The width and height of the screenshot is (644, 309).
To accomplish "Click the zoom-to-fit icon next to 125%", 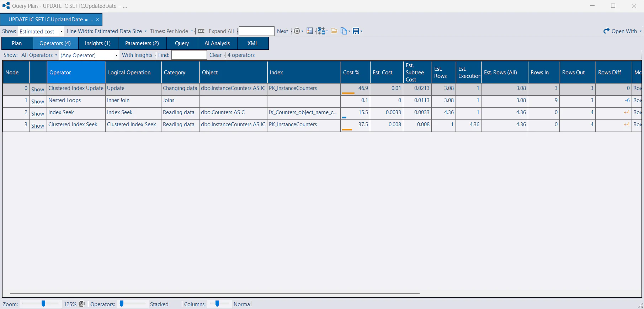I will coord(81,304).
